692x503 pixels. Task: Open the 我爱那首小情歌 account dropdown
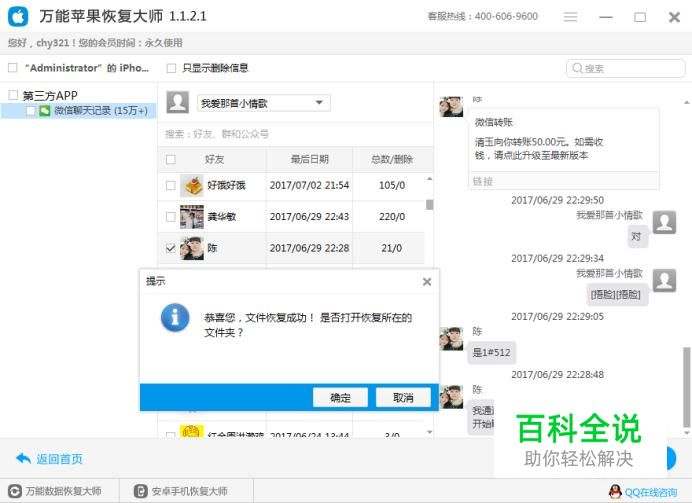click(x=263, y=103)
